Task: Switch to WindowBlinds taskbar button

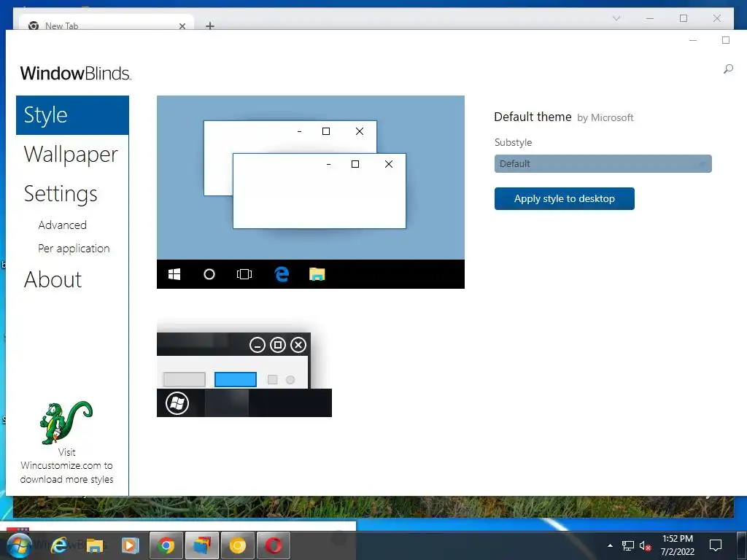Action: [x=202, y=545]
